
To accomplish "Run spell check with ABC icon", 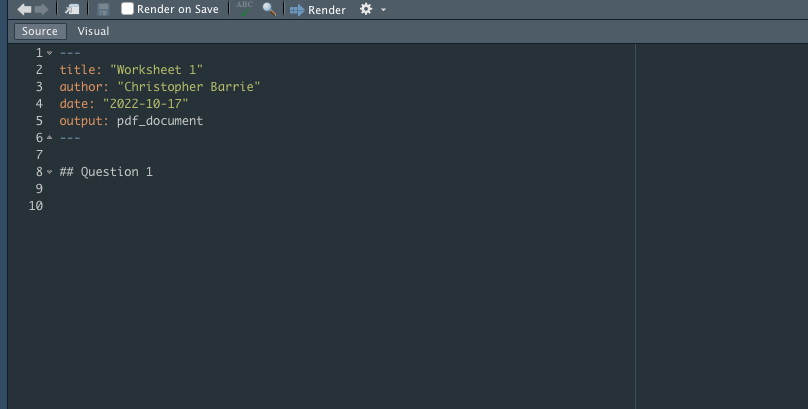I will click(244, 8).
